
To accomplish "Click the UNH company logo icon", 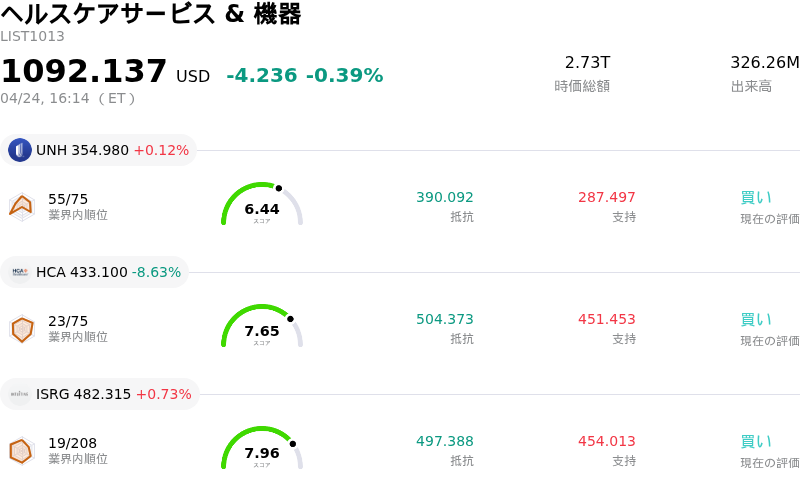I will (20, 150).
